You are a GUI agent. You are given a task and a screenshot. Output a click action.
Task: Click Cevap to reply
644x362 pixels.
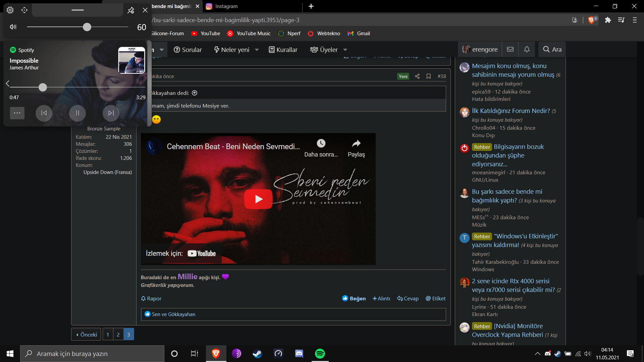[408, 299]
